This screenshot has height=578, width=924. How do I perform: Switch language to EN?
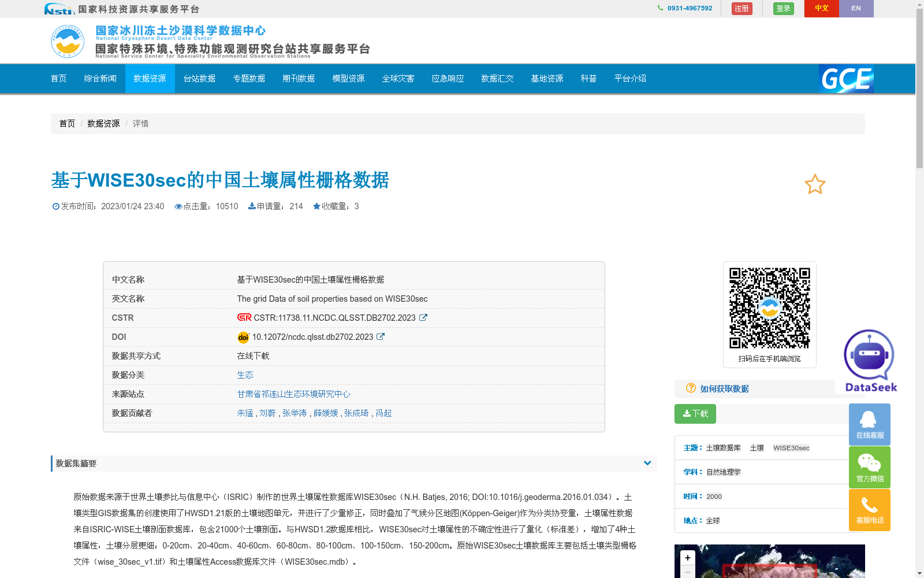[x=856, y=9]
